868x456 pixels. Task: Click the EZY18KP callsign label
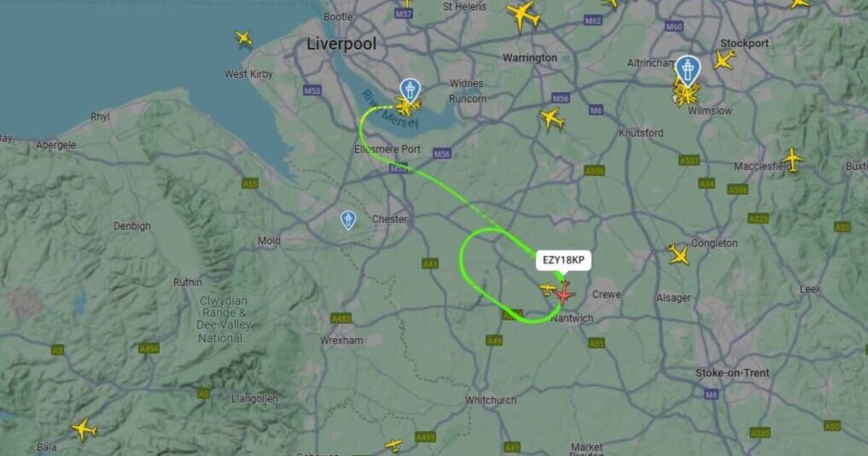pos(563,261)
